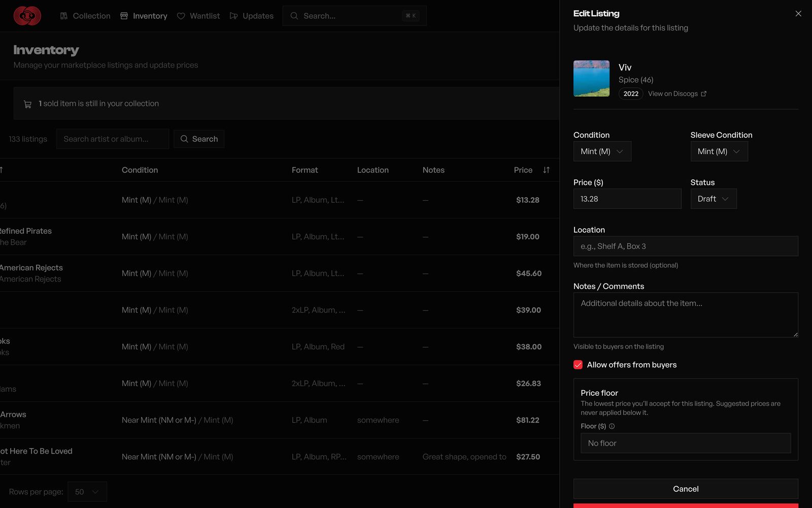The width and height of the screenshot is (812, 508).
Task: Click the Location input field
Action: point(686,246)
